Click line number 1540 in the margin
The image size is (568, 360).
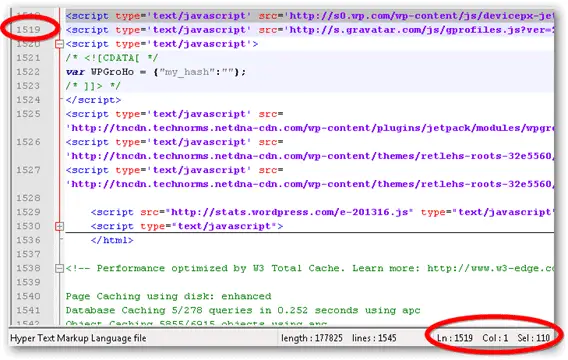click(x=28, y=296)
